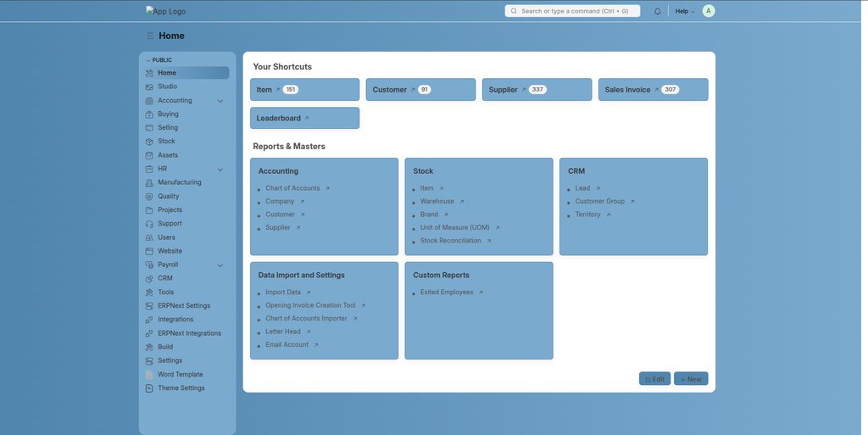Viewport: 868px width, 435px height.
Task: Open Customer link in the Accounting card
Action: tap(280, 215)
